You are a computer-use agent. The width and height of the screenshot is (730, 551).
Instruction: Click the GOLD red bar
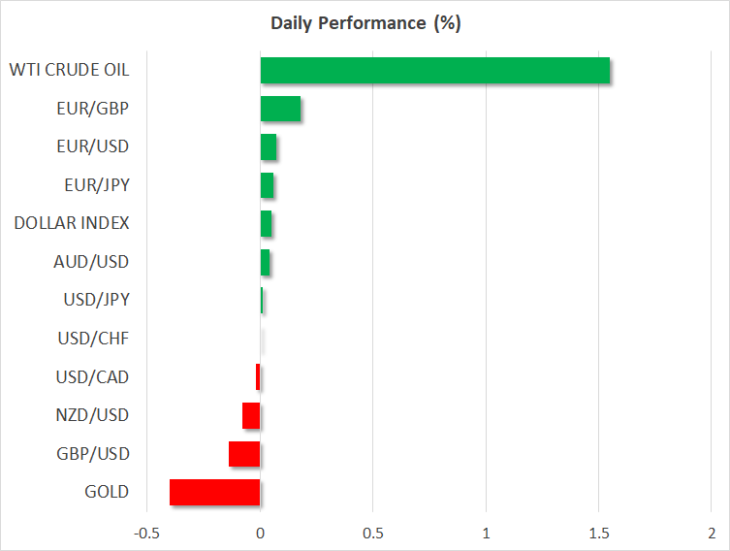[215, 492]
